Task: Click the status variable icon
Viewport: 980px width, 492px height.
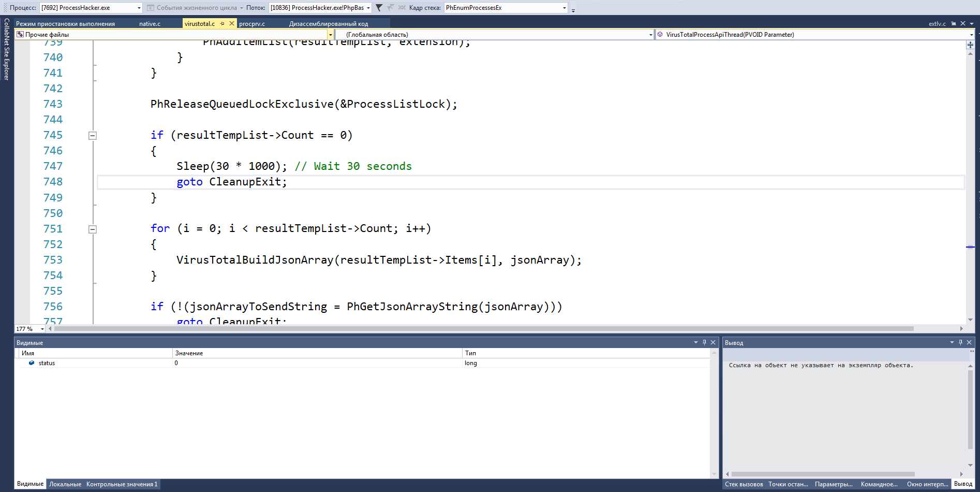Action: (32, 363)
